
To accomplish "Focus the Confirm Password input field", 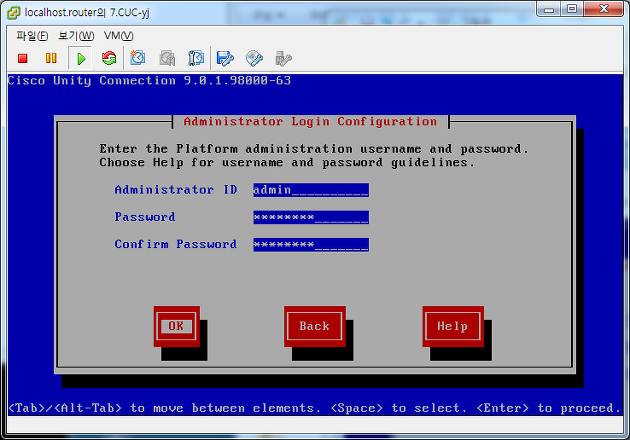I will coord(311,244).
